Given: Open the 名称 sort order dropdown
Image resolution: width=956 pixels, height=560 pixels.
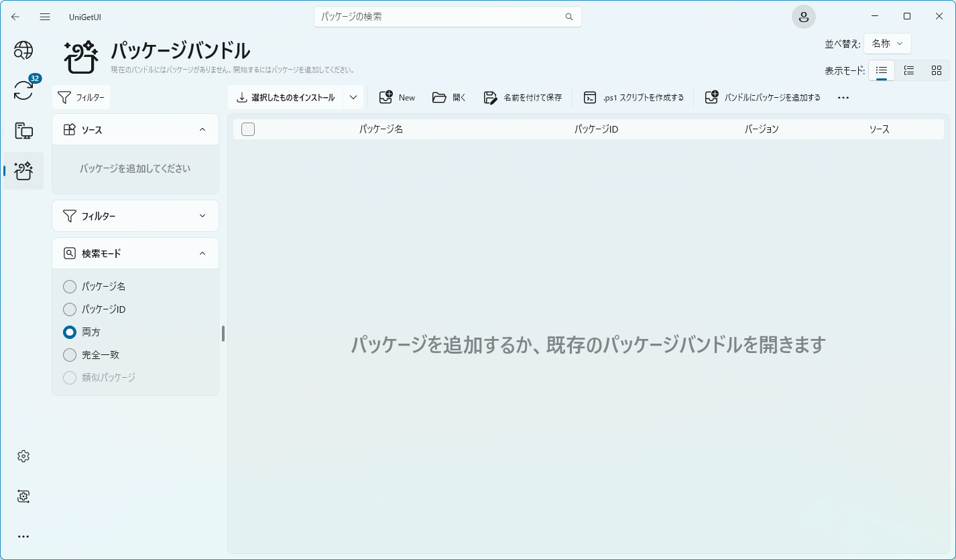Looking at the screenshot, I should 887,44.
